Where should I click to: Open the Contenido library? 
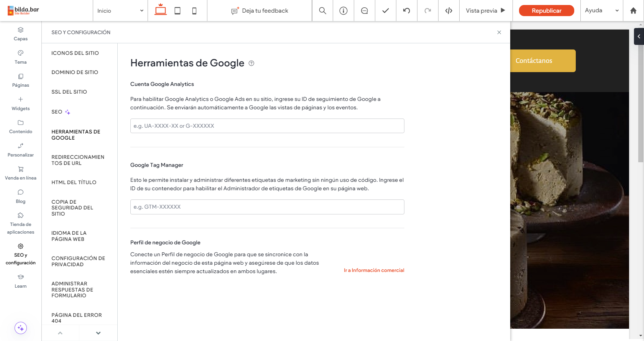click(x=21, y=127)
